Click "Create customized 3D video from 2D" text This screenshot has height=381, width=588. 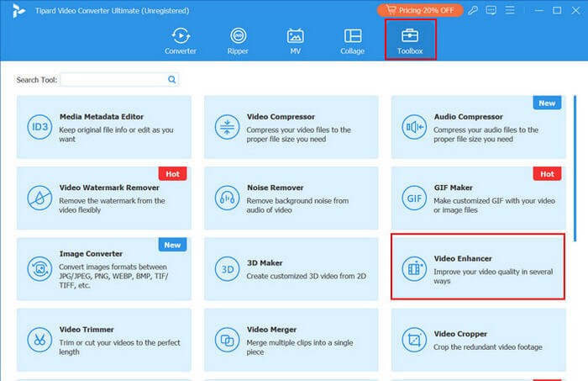(x=306, y=276)
